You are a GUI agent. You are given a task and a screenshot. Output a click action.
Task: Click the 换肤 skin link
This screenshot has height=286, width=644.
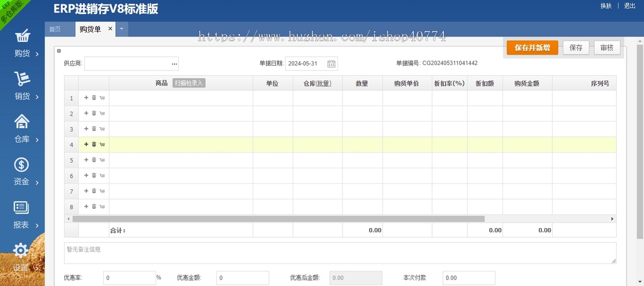[x=606, y=6]
